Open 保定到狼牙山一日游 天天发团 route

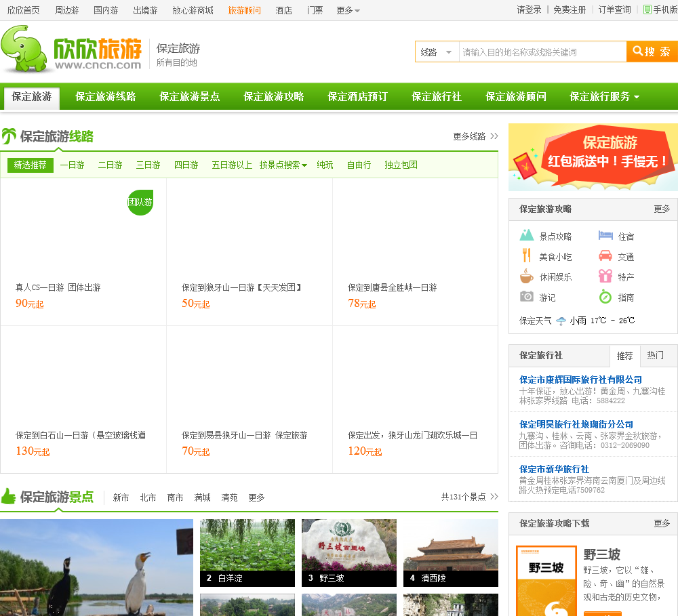[242, 287]
